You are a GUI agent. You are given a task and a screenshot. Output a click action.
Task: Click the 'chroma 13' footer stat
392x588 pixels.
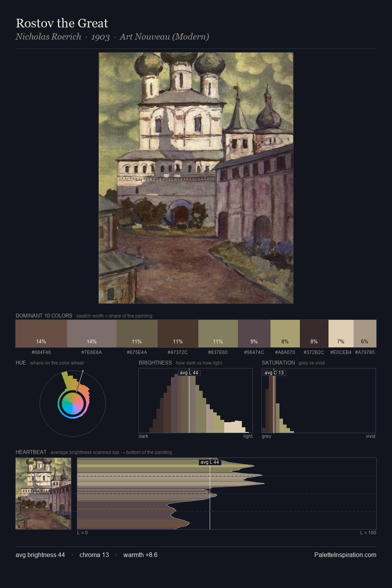tap(94, 555)
